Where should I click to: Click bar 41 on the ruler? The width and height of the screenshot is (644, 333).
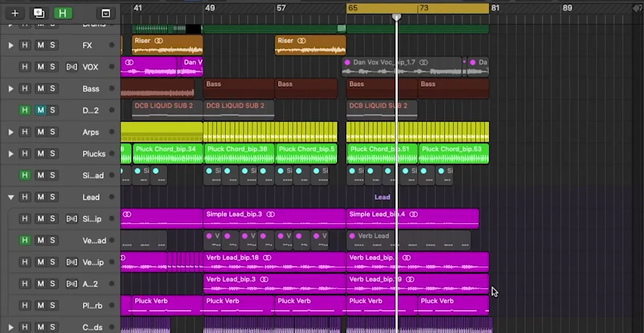click(x=137, y=8)
